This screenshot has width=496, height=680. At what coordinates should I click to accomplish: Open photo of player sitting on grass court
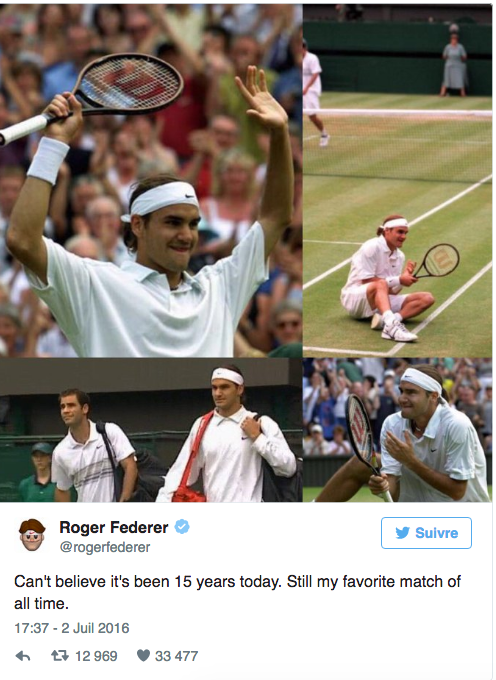(398, 180)
